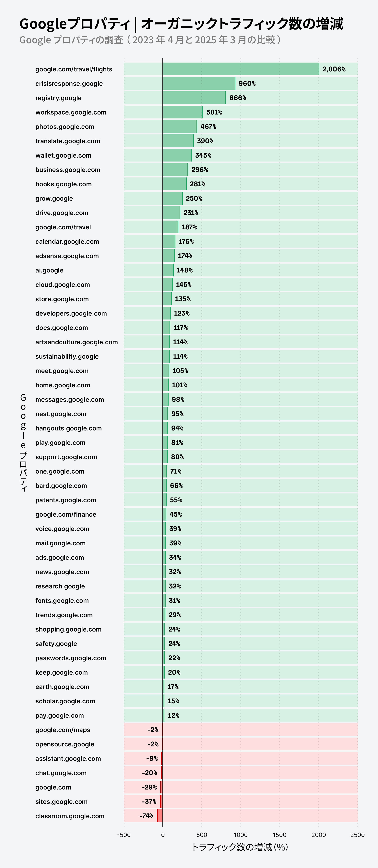Viewport: 378px width, 868px height.
Task: Select the workspace.google.com row label
Action: pyautogui.click(x=71, y=112)
